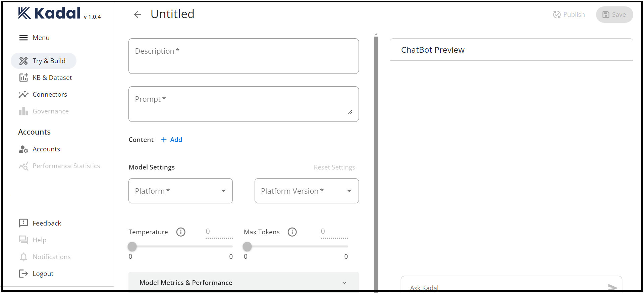Click the Temperature slider handle
The image size is (644, 293).
132,246
